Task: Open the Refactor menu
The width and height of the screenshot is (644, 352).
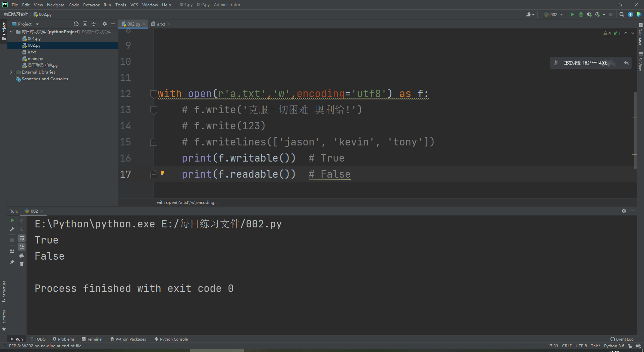Action: [91, 5]
